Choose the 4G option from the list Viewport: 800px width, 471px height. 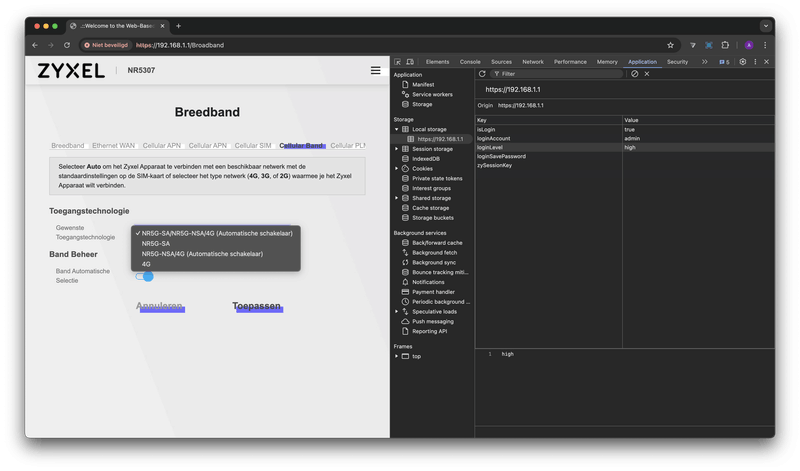pos(147,264)
